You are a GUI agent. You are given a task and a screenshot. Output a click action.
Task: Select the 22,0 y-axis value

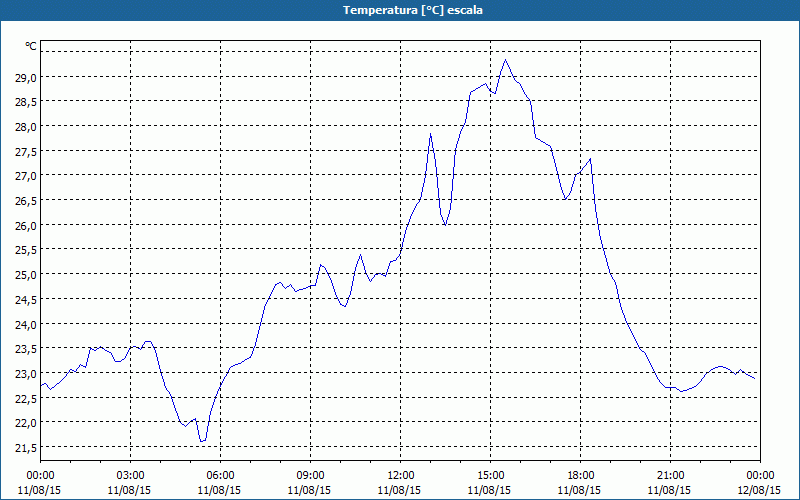(28, 423)
